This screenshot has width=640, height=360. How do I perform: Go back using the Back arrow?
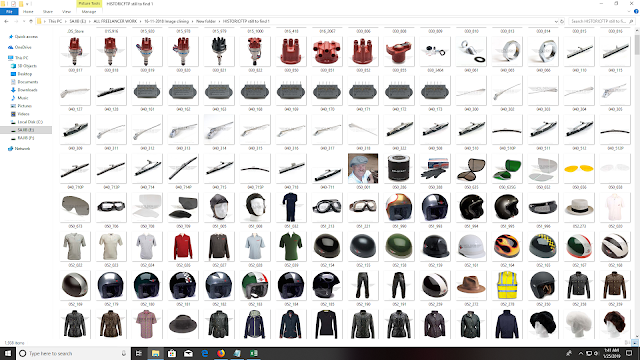point(6,21)
